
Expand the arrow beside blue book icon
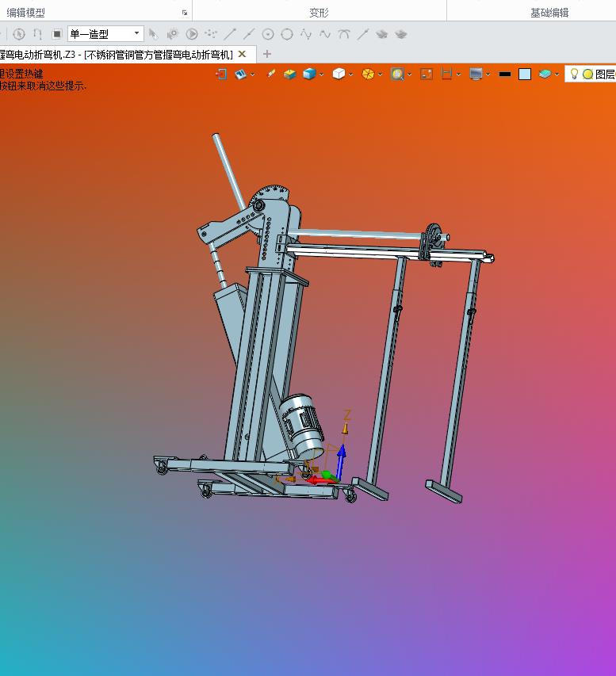(x=253, y=74)
